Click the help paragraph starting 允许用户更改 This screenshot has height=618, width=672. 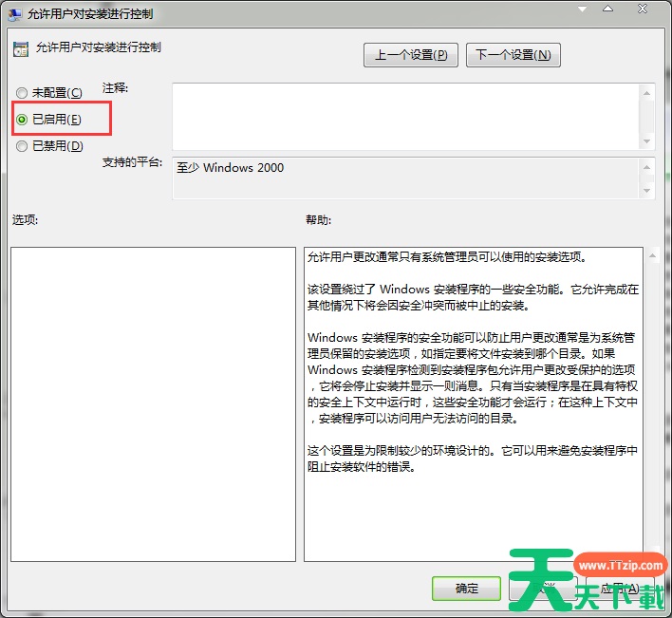tap(446, 256)
